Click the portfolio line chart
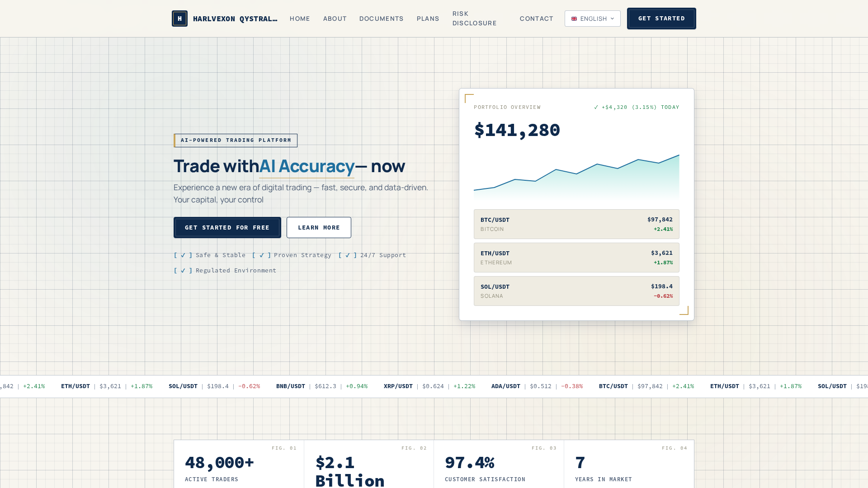 point(576,177)
